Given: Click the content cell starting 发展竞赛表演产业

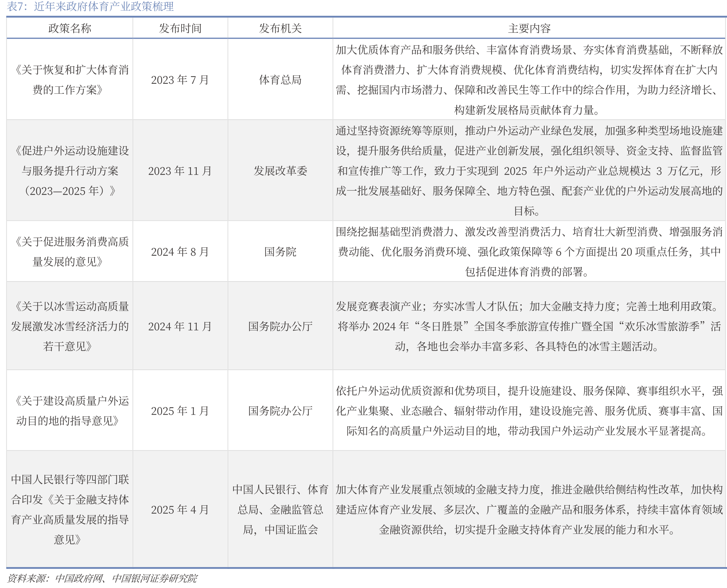Looking at the screenshot, I should 529,326.
